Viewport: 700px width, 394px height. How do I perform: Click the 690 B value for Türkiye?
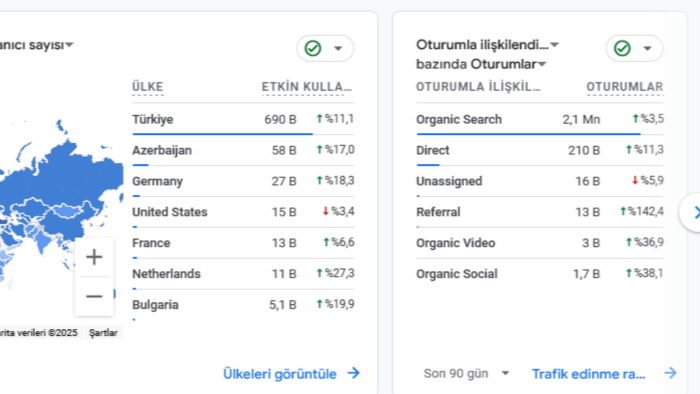click(280, 120)
